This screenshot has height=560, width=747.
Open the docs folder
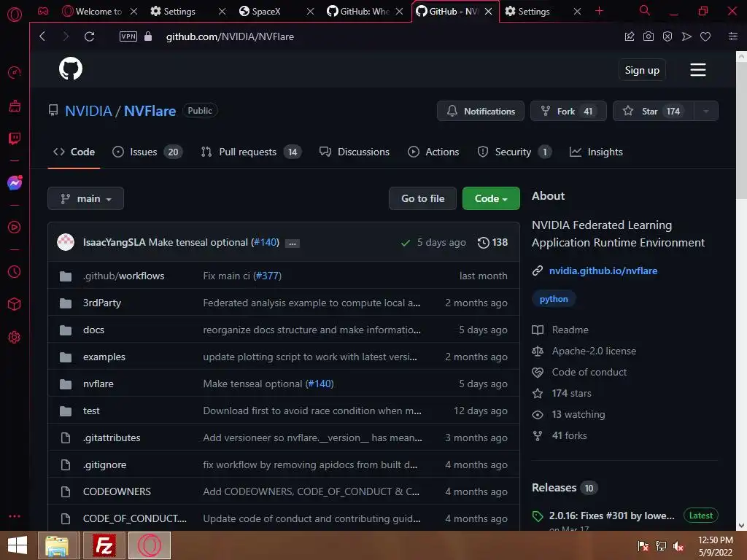pos(93,330)
